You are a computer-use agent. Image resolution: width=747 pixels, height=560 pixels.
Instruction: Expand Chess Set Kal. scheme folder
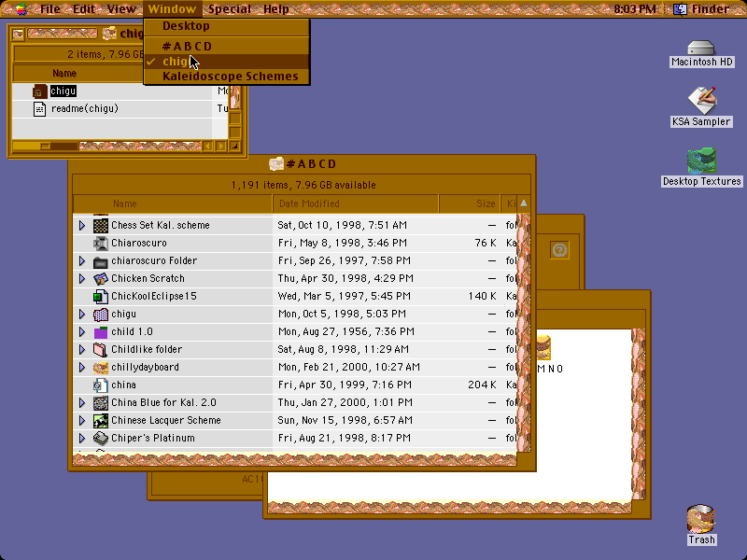(82, 225)
